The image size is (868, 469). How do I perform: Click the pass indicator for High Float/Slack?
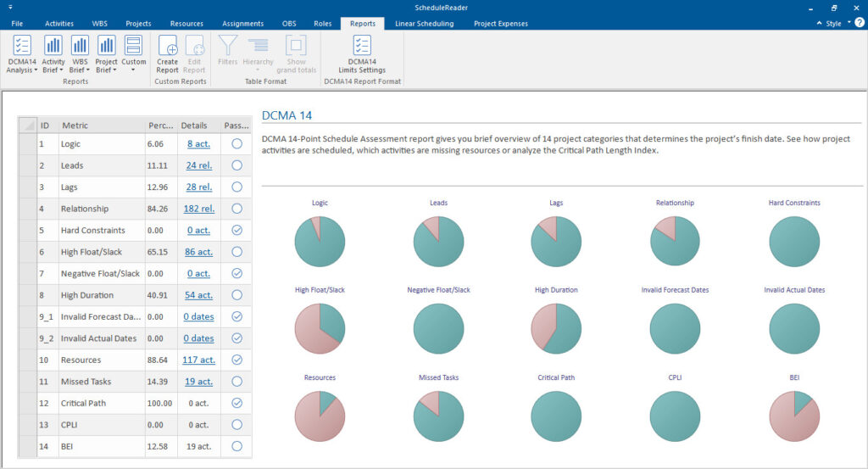point(237,252)
